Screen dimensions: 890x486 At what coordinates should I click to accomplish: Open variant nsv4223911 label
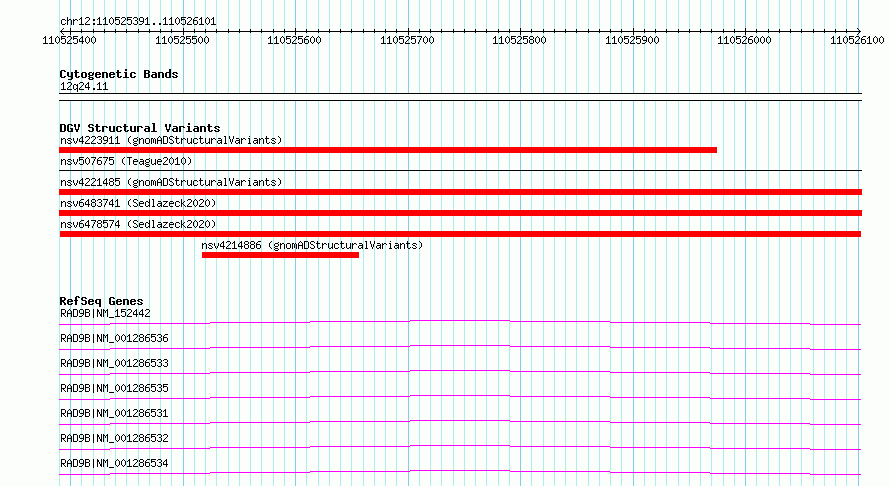[x=171, y=140]
